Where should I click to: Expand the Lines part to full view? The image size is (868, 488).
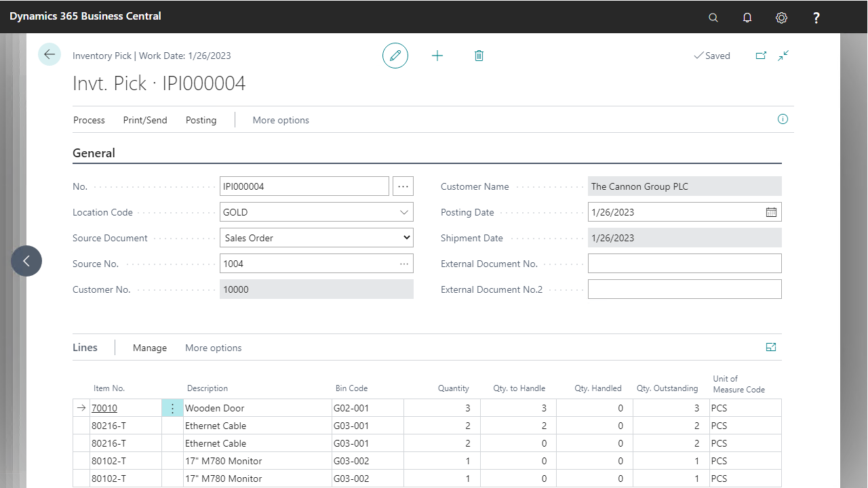coord(771,347)
